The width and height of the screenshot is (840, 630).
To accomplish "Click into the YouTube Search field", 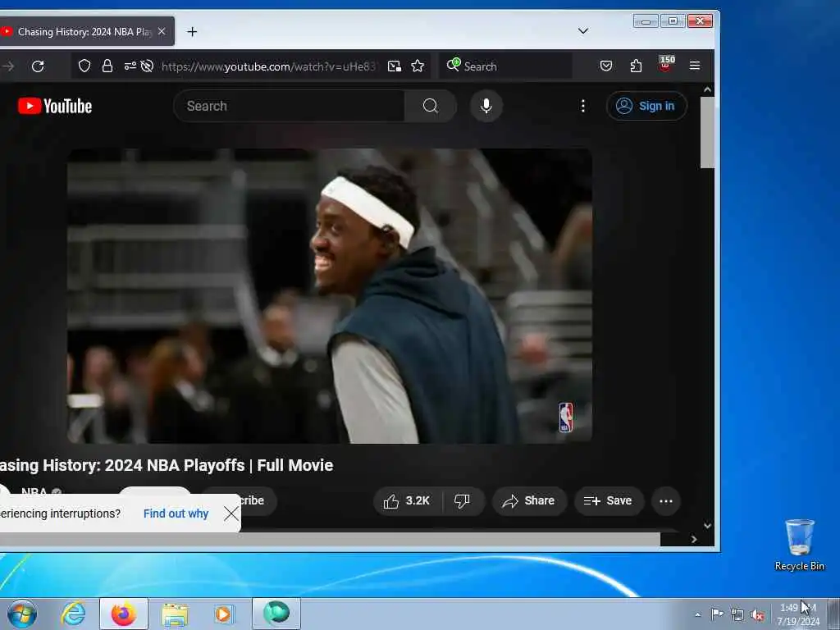I will (x=290, y=106).
